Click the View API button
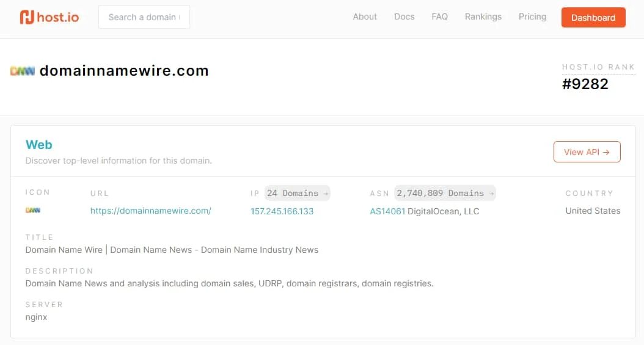 [x=587, y=152]
